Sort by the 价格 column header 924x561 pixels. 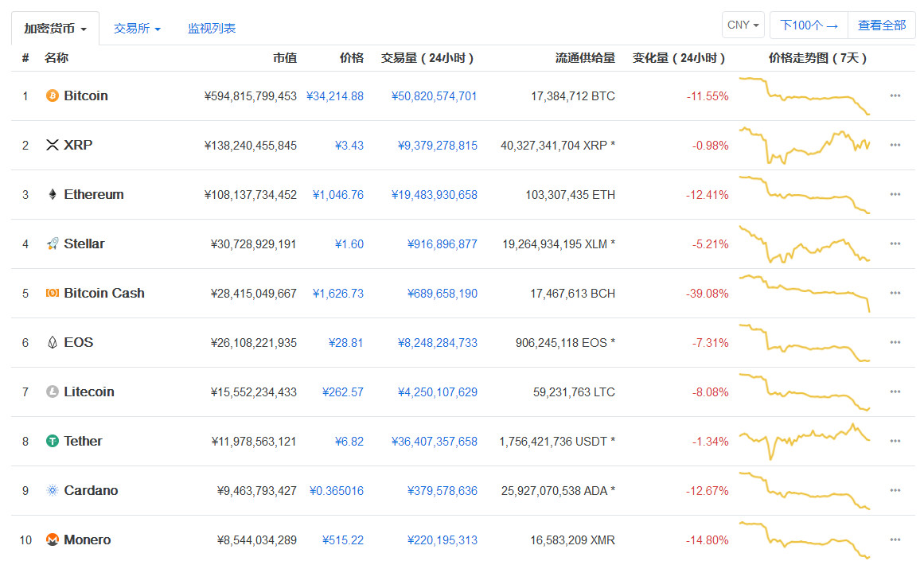[x=352, y=58]
